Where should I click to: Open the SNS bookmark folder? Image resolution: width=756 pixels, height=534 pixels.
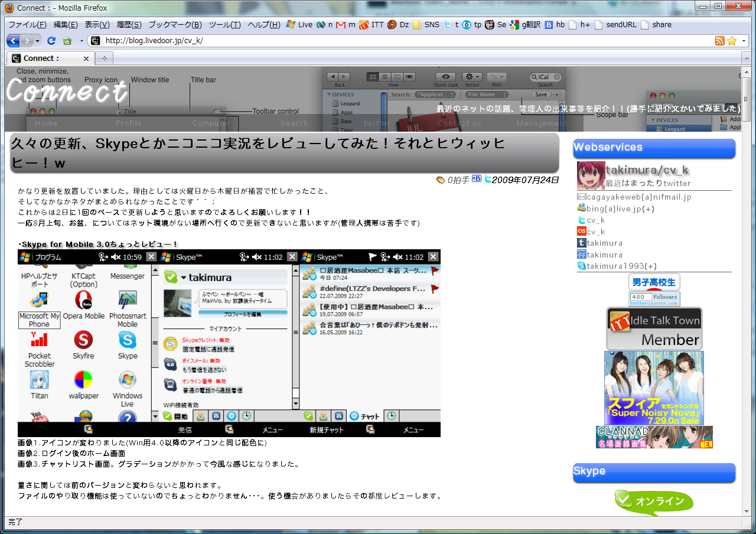[426, 25]
